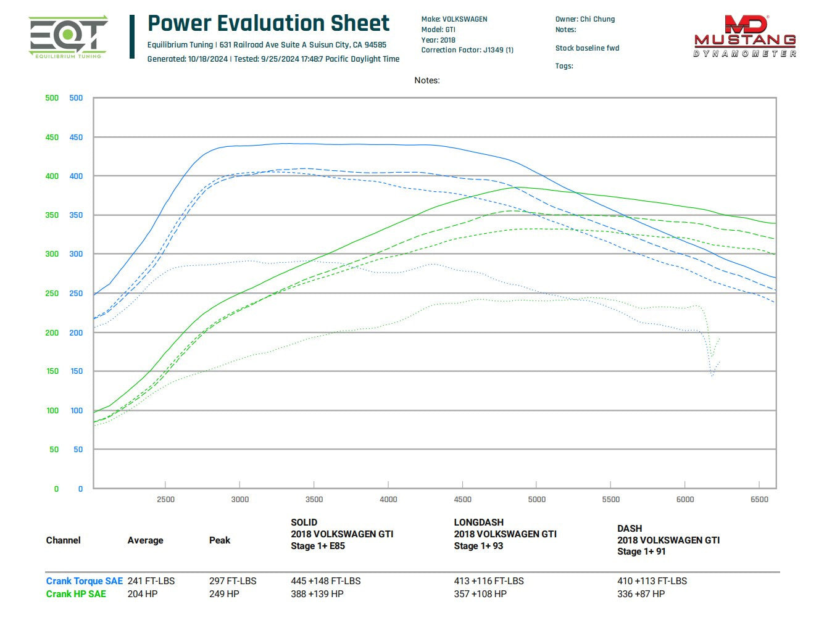The image size is (840, 636).
Task: Click the 4000 RPM axis tick label
Action: (x=388, y=500)
